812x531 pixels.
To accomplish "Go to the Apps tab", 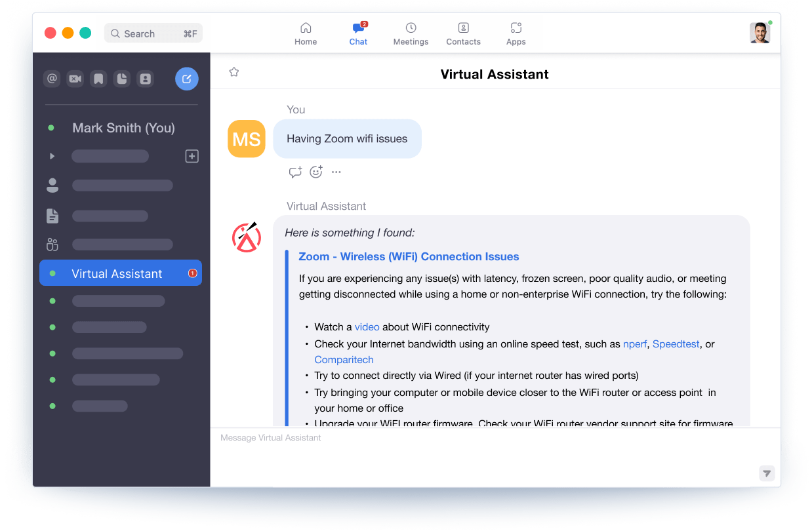I will click(x=516, y=33).
